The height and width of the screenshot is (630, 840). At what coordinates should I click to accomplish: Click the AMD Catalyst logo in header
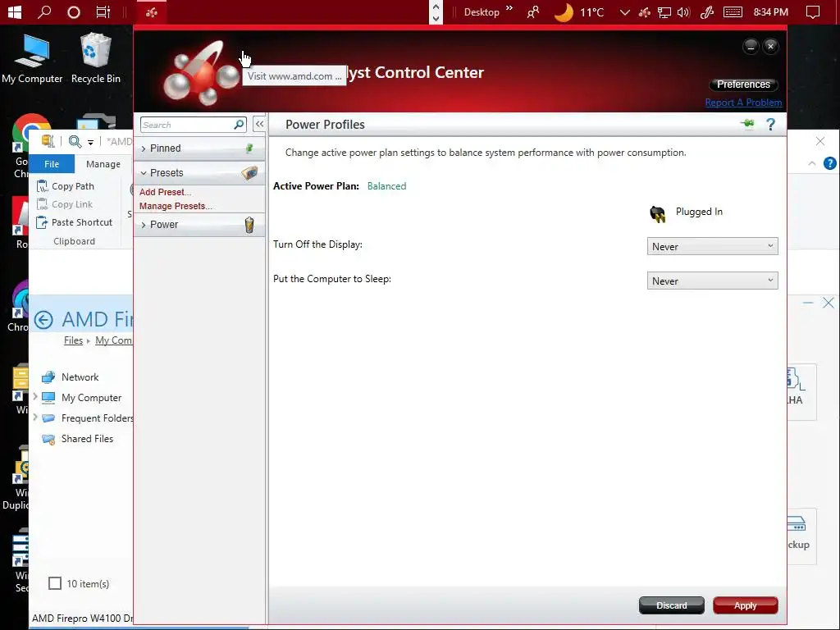click(x=201, y=72)
